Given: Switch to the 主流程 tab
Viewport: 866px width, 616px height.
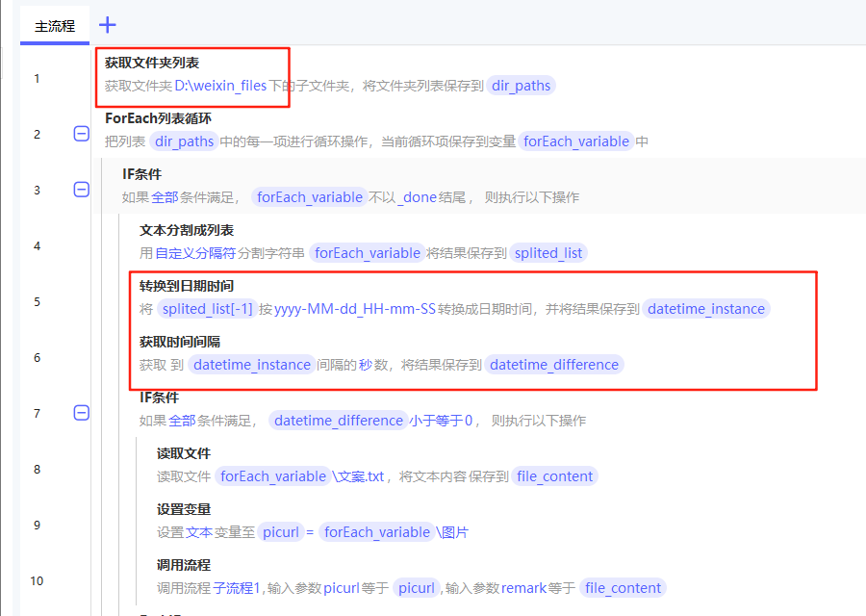Looking at the screenshot, I should point(55,26).
